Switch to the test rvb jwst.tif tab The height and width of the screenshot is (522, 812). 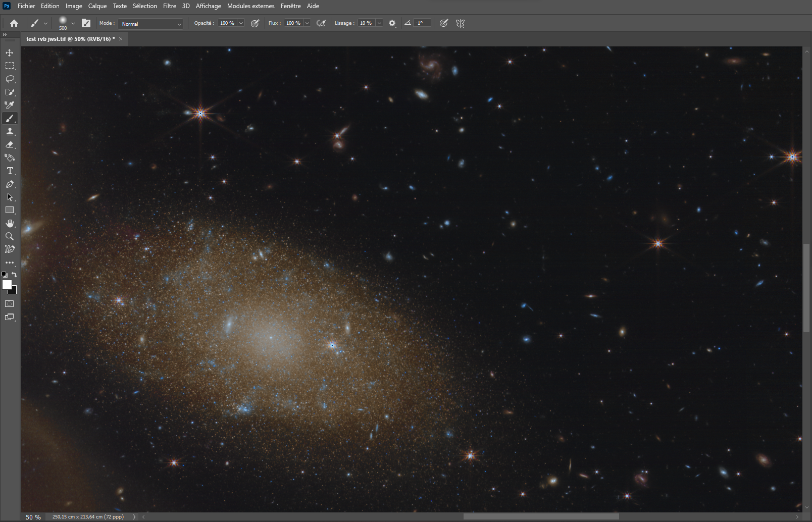[x=71, y=39]
